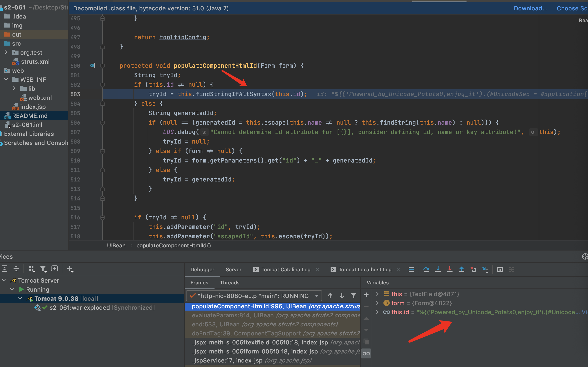Screen dimensions: 588x367
Task: Click the Run to Cursor icon
Action: 485,269
